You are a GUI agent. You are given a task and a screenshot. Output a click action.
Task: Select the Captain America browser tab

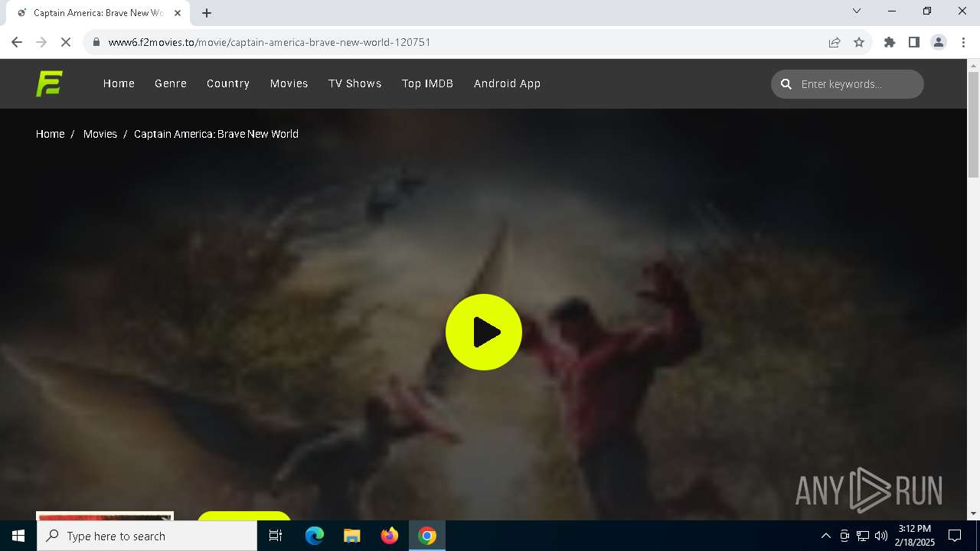pos(98,13)
